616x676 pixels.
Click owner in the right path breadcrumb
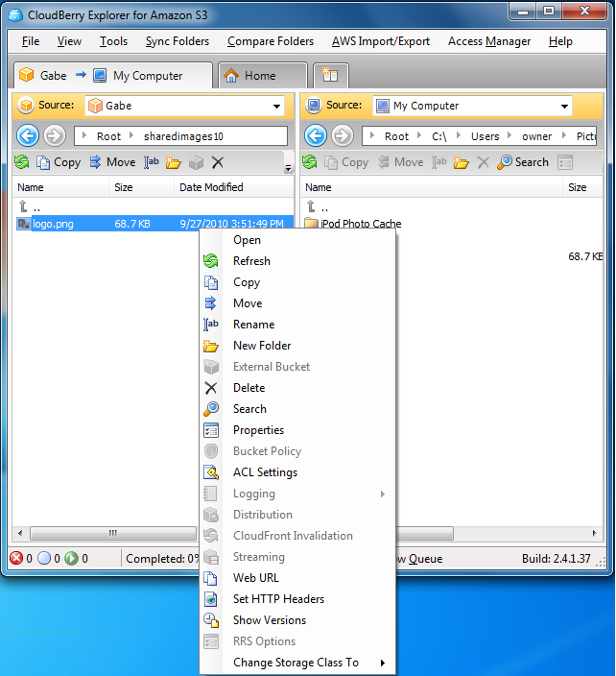(x=536, y=136)
